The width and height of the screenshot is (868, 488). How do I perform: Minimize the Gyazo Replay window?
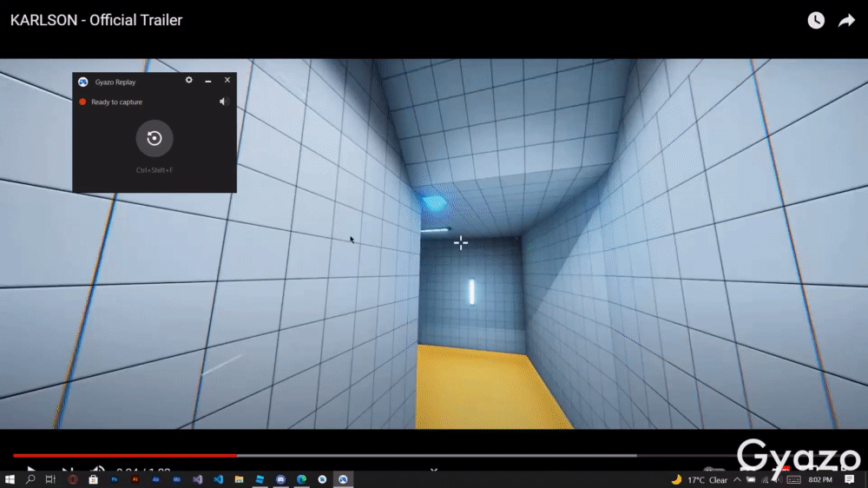pyautogui.click(x=208, y=81)
